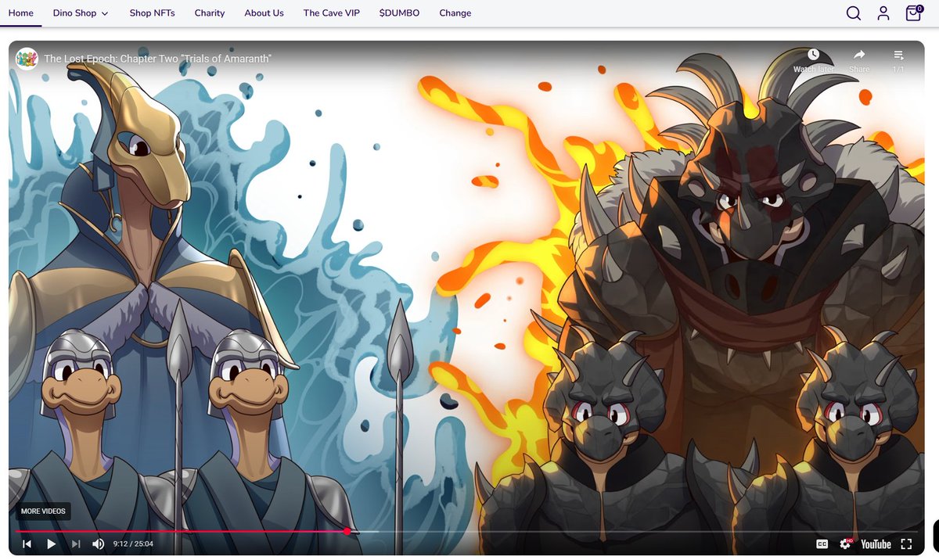Click the channel avatar in video header
The height and width of the screenshot is (560, 939).
(x=27, y=59)
